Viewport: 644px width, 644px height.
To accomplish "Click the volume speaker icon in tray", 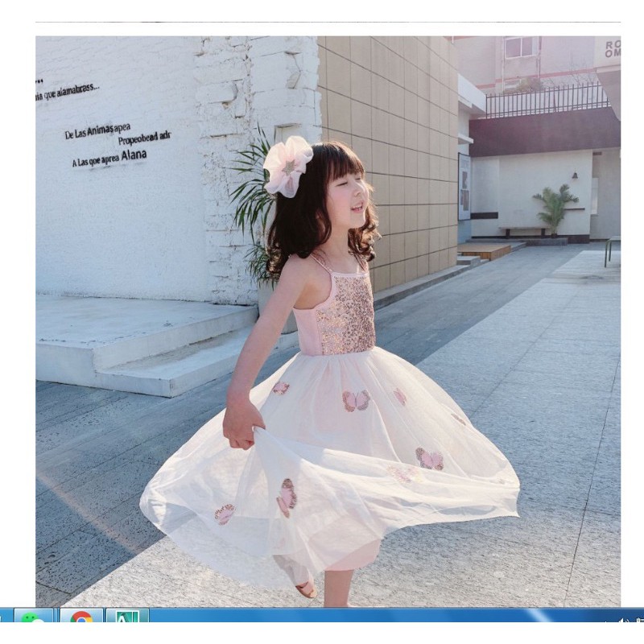I will click(x=621, y=620).
